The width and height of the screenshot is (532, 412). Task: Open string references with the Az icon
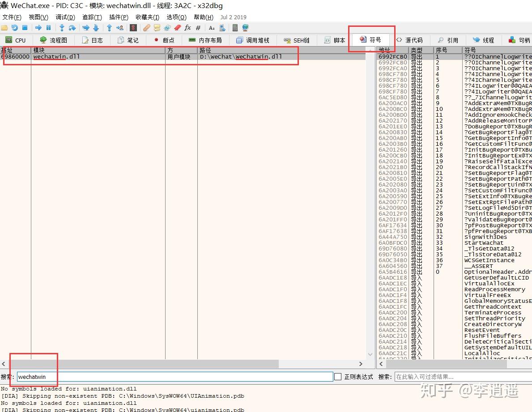pyautogui.click(x=212, y=28)
